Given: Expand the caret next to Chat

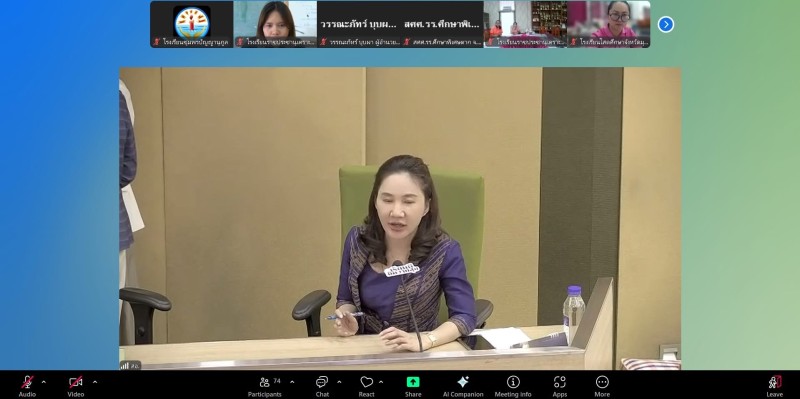Looking at the screenshot, I should click(339, 382).
